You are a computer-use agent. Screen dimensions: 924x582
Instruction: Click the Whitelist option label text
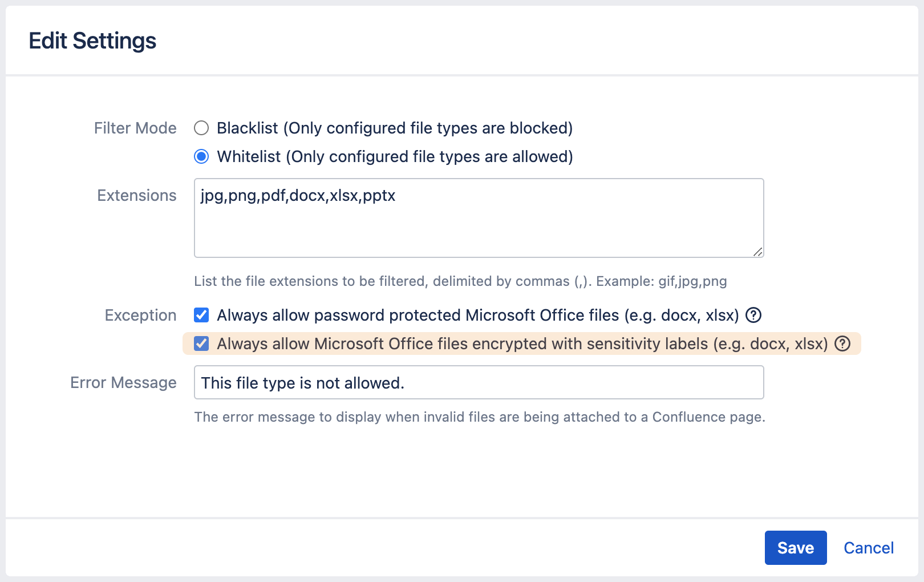[394, 156]
